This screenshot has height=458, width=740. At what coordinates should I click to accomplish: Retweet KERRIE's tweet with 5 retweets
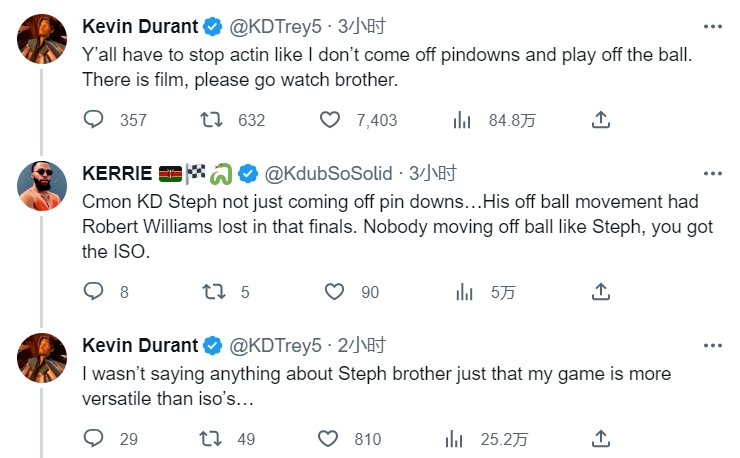(x=211, y=292)
